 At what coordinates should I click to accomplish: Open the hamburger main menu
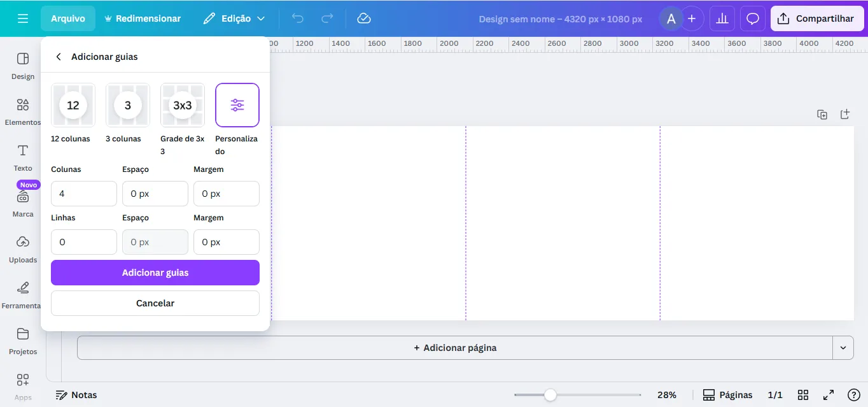coord(23,18)
